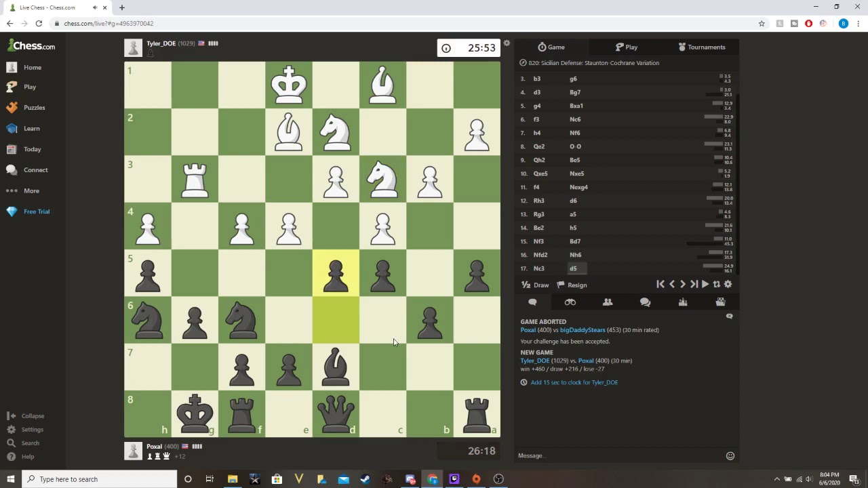This screenshot has height=488, width=868.
Task: Select move 17 d5 in list
Action: tap(573, 268)
